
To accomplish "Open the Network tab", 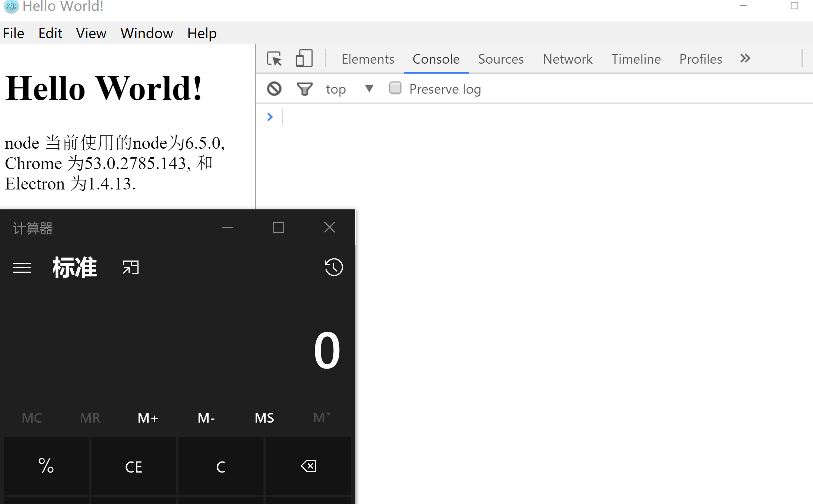I will (567, 59).
